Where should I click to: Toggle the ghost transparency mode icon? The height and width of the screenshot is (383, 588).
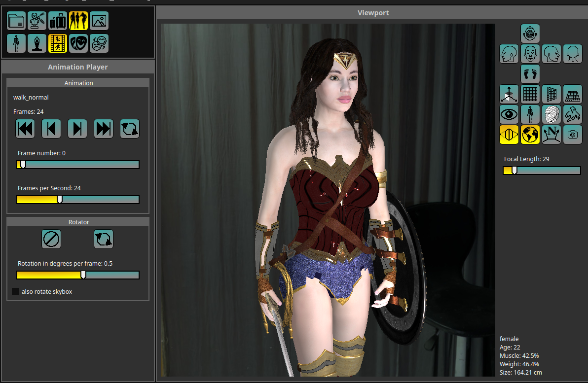[572, 114]
